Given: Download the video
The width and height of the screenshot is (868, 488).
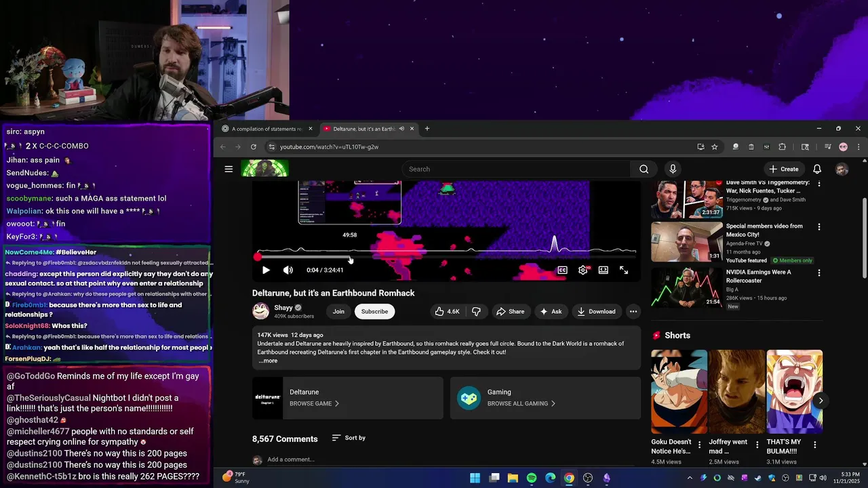Looking at the screenshot, I should 596,311.
